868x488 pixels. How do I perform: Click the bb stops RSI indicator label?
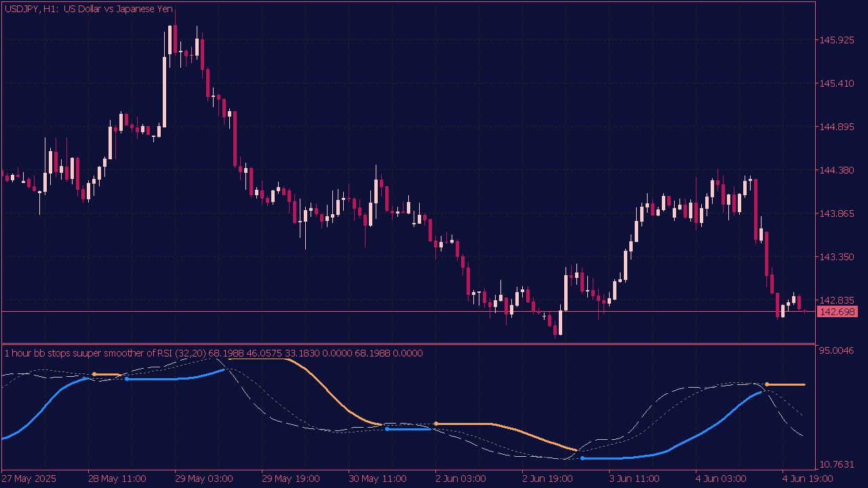213,352
